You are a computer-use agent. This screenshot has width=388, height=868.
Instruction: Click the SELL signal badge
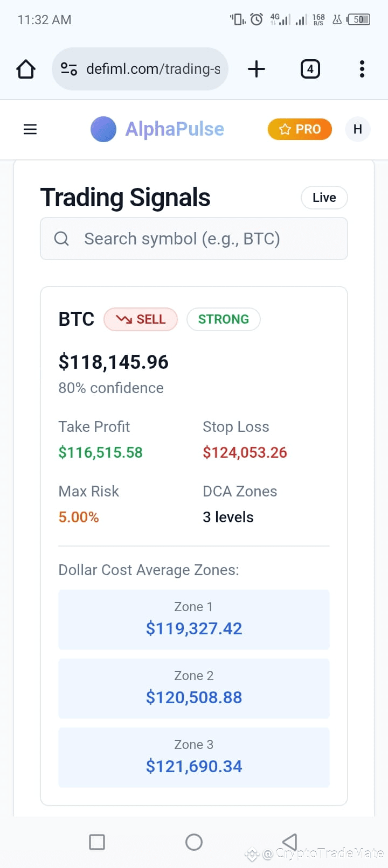point(141,319)
